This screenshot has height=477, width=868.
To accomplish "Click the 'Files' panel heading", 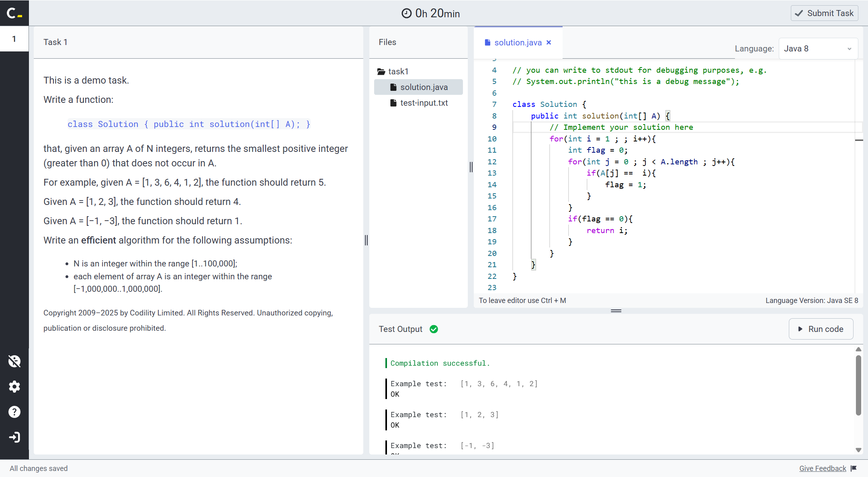I will click(387, 42).
